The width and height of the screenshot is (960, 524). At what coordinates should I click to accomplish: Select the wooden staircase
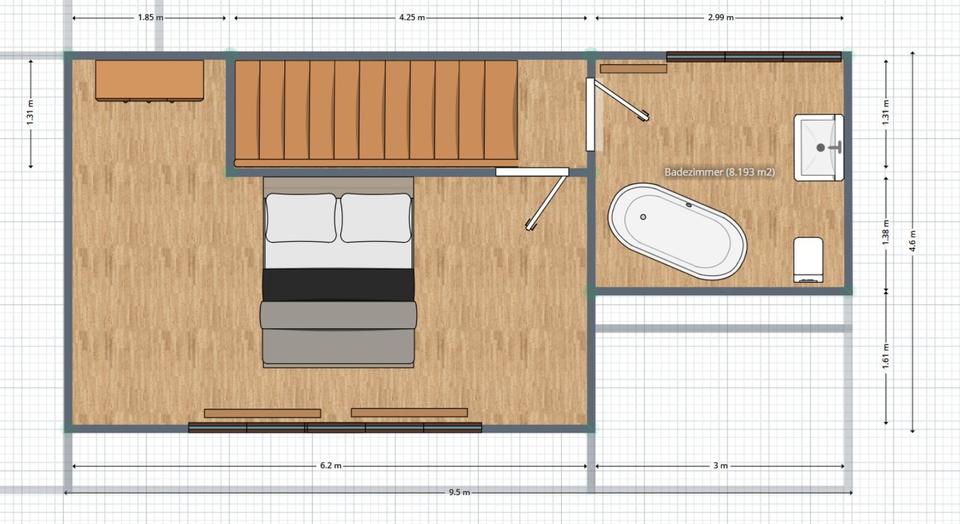376,112
